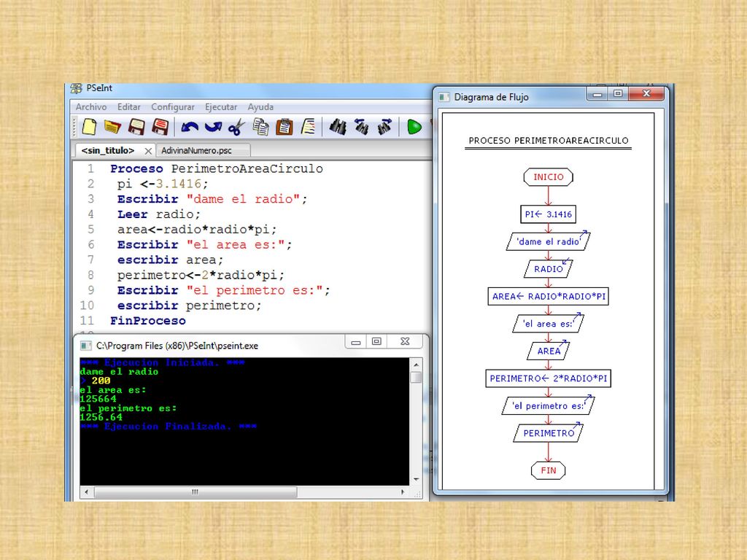
Task: Click the console horizontal scrollbar thumb
Action: 196,492
